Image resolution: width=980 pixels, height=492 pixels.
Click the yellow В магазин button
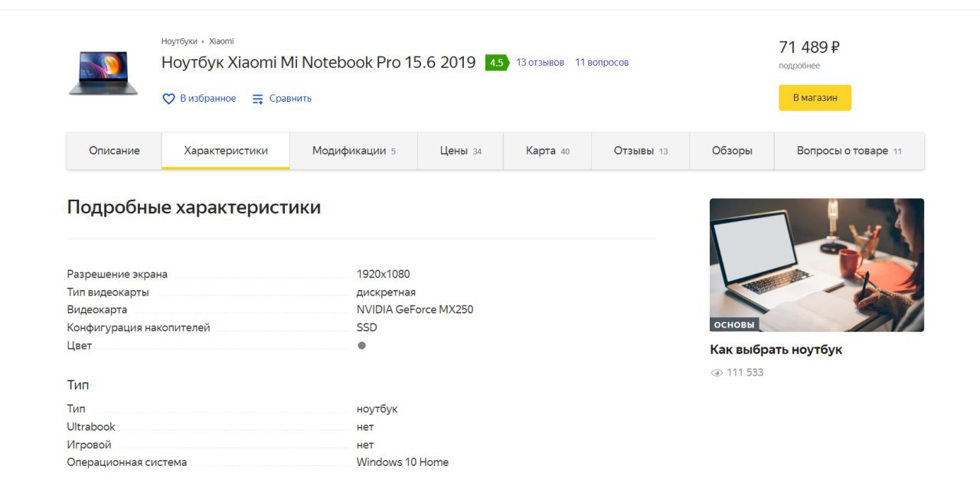815,98
